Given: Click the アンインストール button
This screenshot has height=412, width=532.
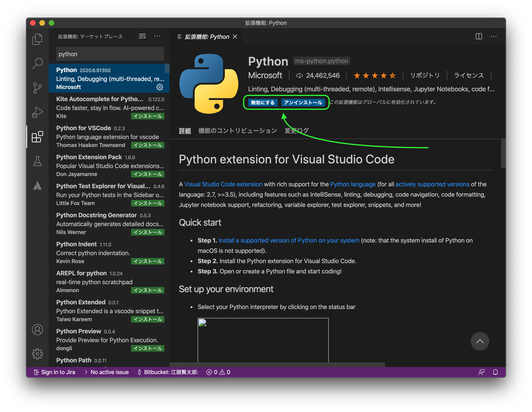Looking at the screenshot, I should tap(303, 103).
